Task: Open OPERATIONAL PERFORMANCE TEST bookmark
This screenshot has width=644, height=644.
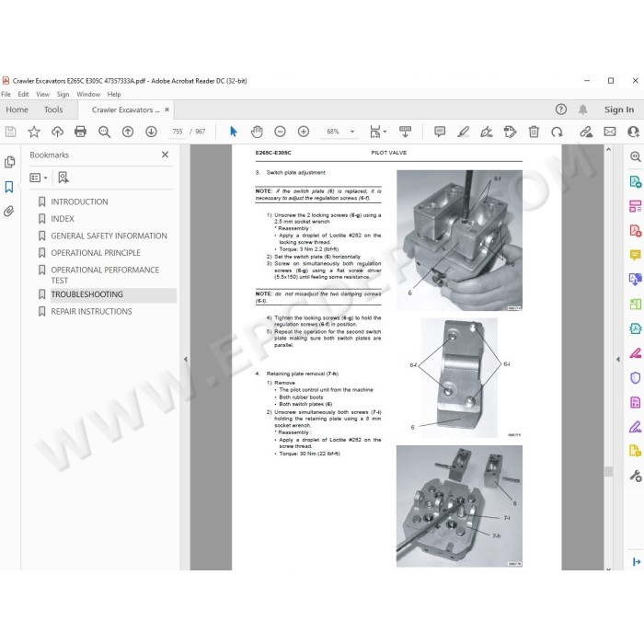Action: 105,275
